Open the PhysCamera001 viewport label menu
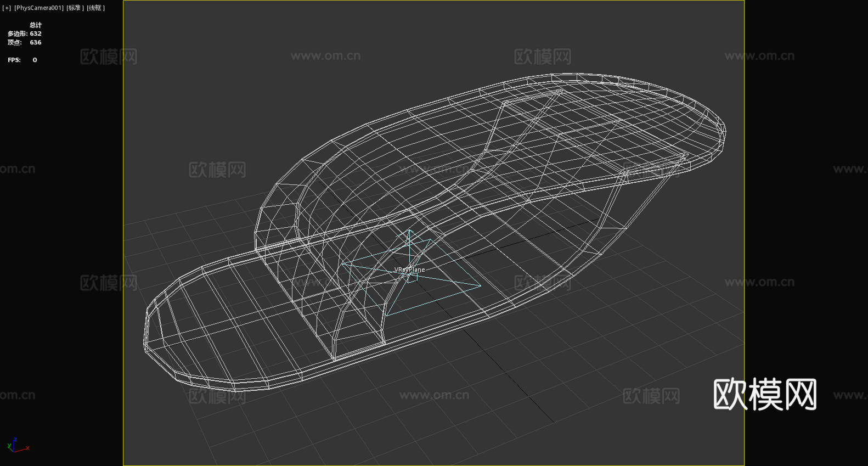868x466 pixels. [39, 8]
